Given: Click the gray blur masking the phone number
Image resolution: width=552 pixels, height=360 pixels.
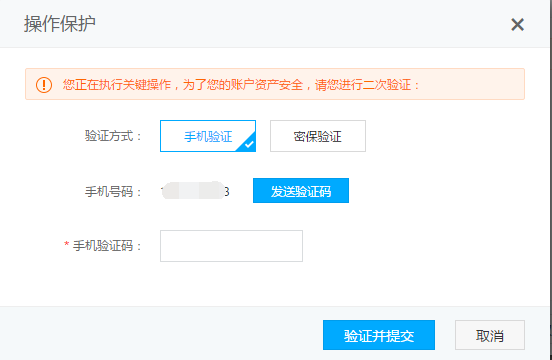Looking at the screenshot, I should point(193,190).
